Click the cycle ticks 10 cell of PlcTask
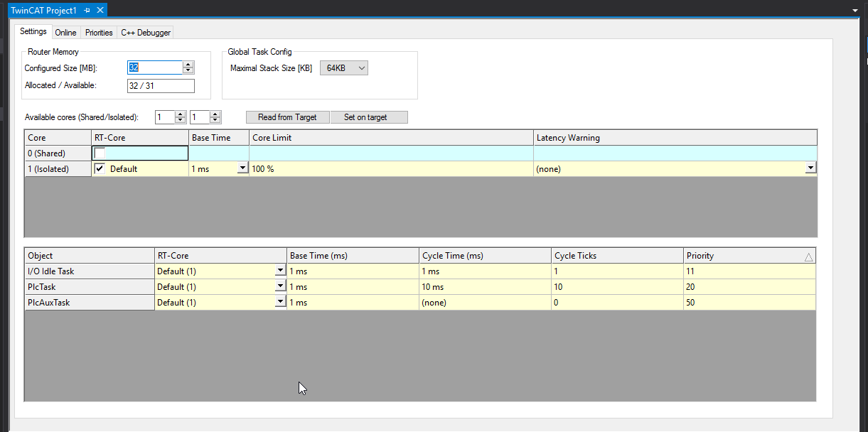868x432 pixels. coord(618,287)
